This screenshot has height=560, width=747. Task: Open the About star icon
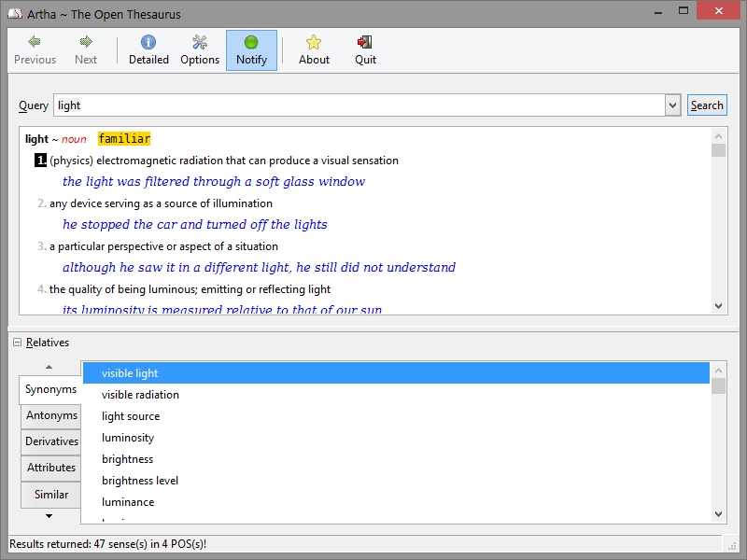(314, 42)
